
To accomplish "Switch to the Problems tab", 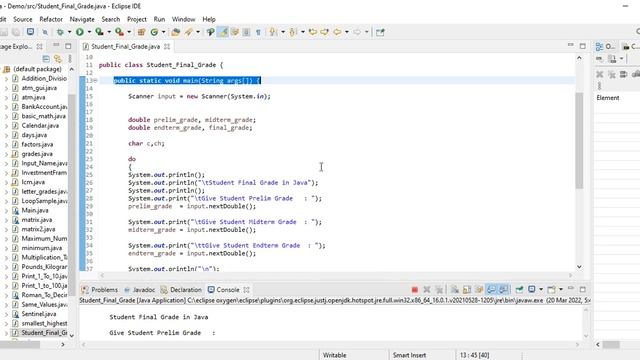I will [x=100, y=289].
